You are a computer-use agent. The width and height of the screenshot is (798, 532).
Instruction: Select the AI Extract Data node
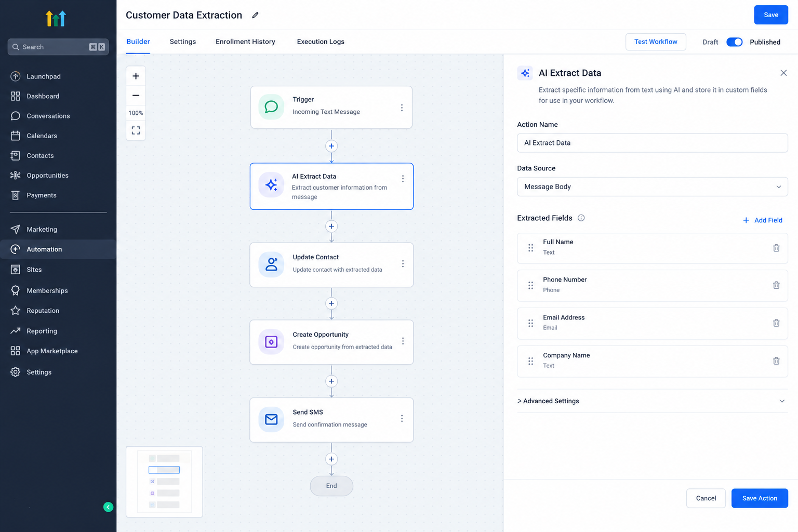coord(331,187)
